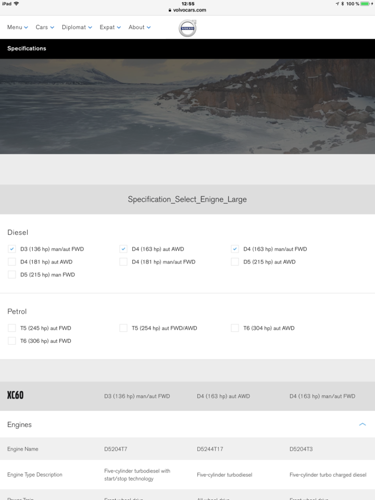Screen dimensions: 375x500
Task: Enable T5 (245 hp) aut FWD
Action: click(x=12, y=328)
